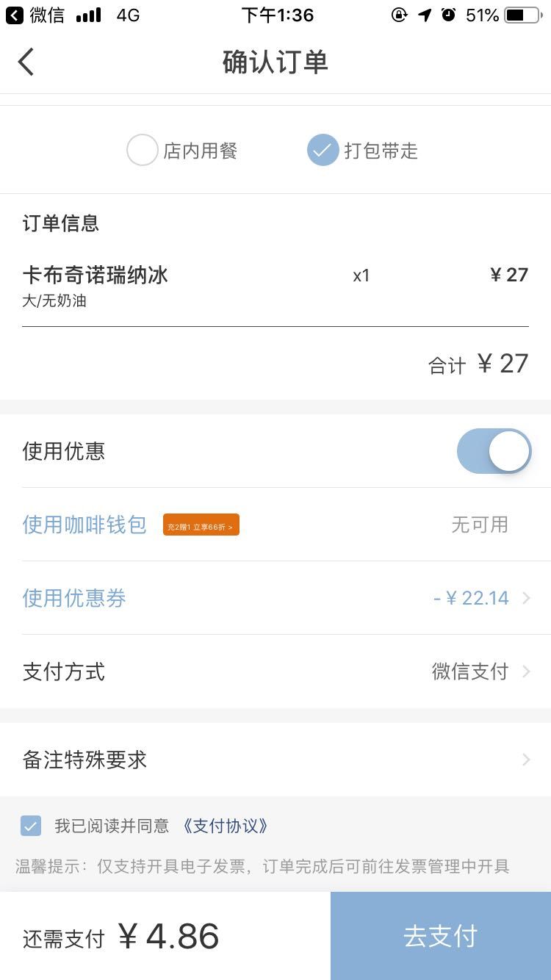Expand the coupon selection chevron
551x980 pixels.
(x=526, y=598)
